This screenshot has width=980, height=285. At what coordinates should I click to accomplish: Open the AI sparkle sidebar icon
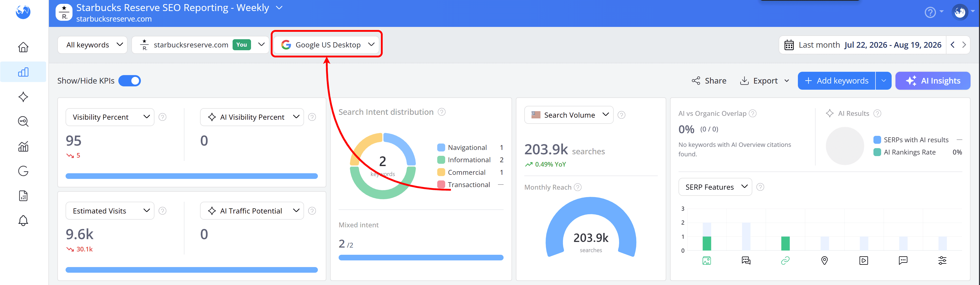point(23,97)
